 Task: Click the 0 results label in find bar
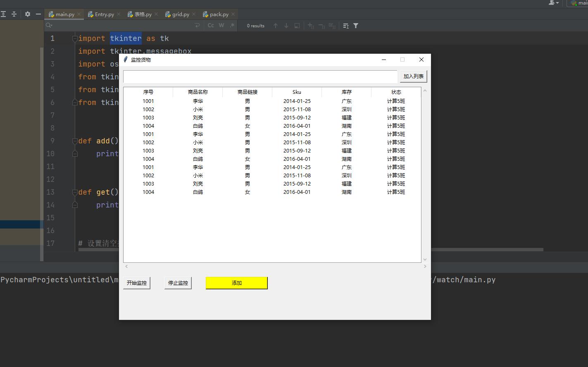coord(256,26)
